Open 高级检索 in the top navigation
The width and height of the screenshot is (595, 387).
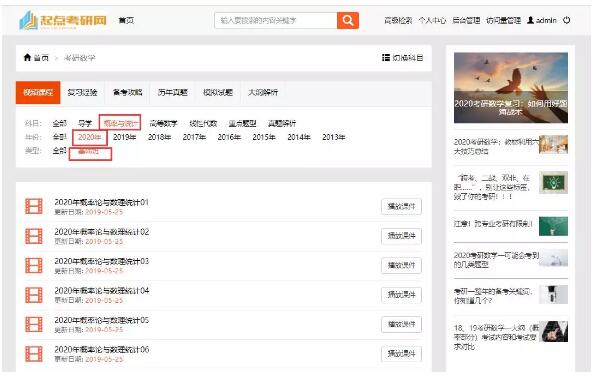(x=398, y=20)
